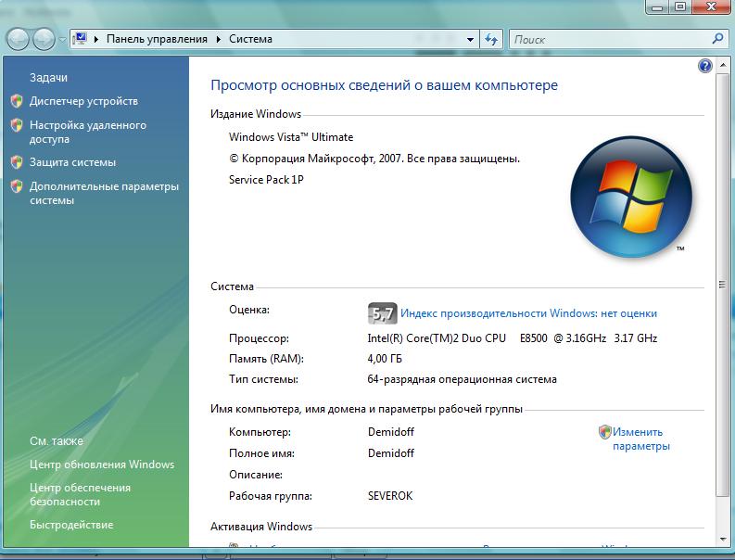Open Индекс производительности Windows link

(x=528, y=313)
